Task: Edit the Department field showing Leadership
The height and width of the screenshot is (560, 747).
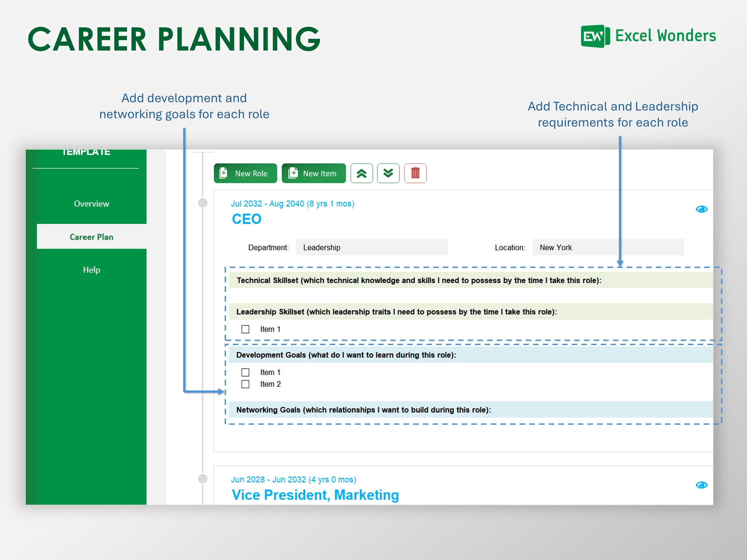Action: point(372,248)
